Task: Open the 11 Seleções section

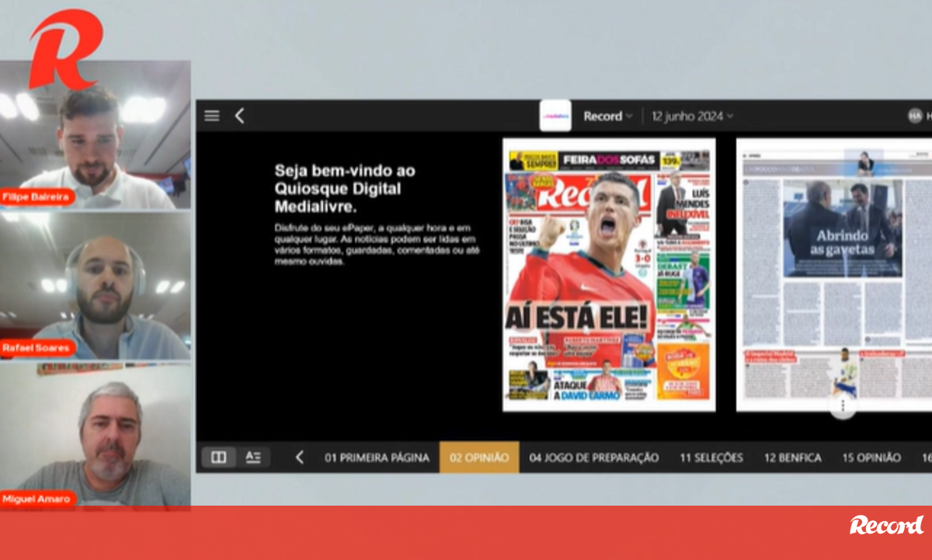Action: 711,457
